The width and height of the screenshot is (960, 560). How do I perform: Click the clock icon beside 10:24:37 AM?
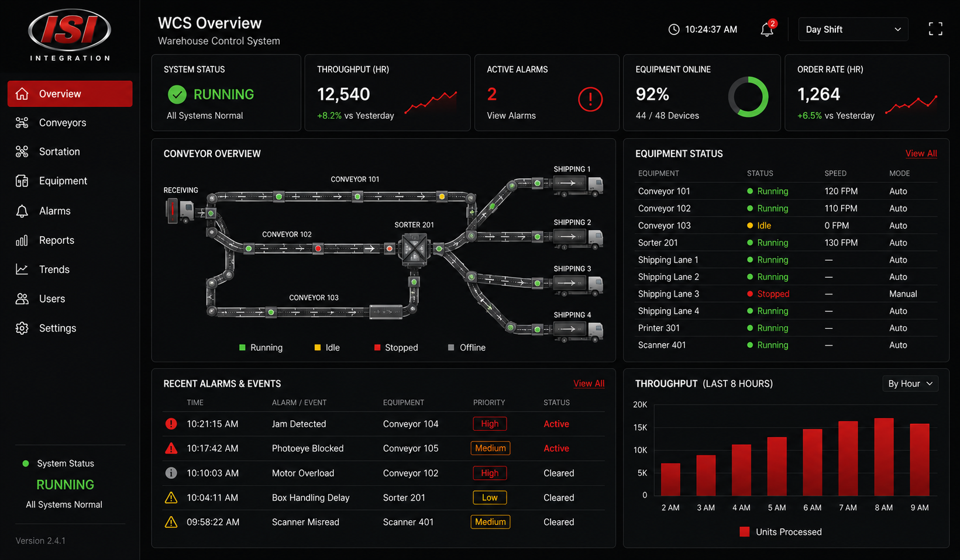click(674, 29)
